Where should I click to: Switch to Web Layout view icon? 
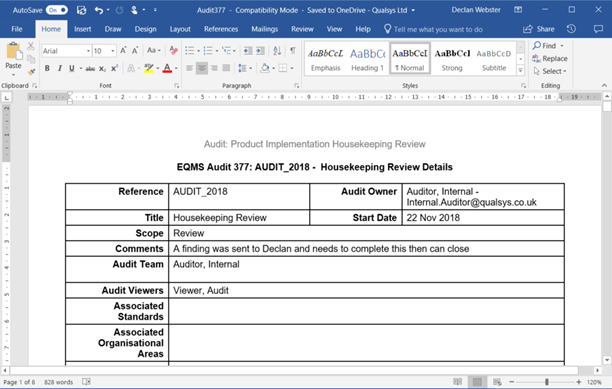(497, 382)
